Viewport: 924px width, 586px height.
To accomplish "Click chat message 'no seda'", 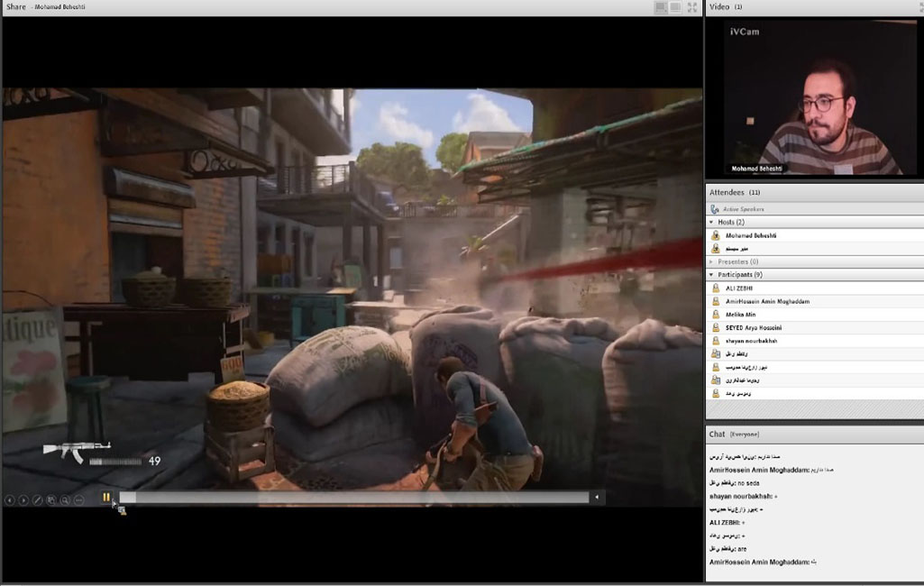I will [735, 483].
